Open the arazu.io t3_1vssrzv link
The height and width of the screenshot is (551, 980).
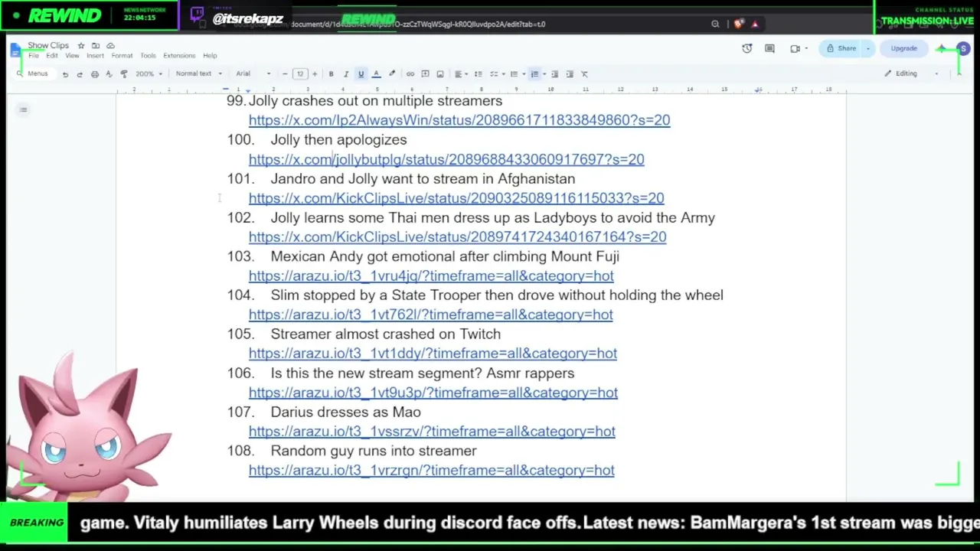pyautogui.click(x=432, y=432)
